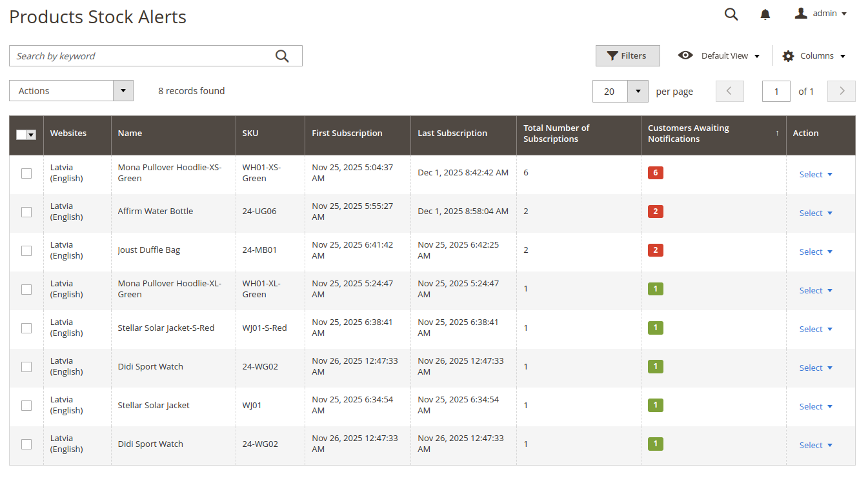
Task: Check the row checkbox for Affirm Water Bottle
Action: (26, 212)
